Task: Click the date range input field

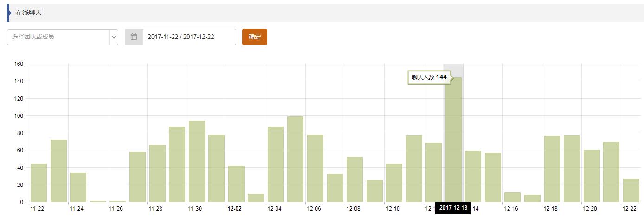Action: coord(189,37)
